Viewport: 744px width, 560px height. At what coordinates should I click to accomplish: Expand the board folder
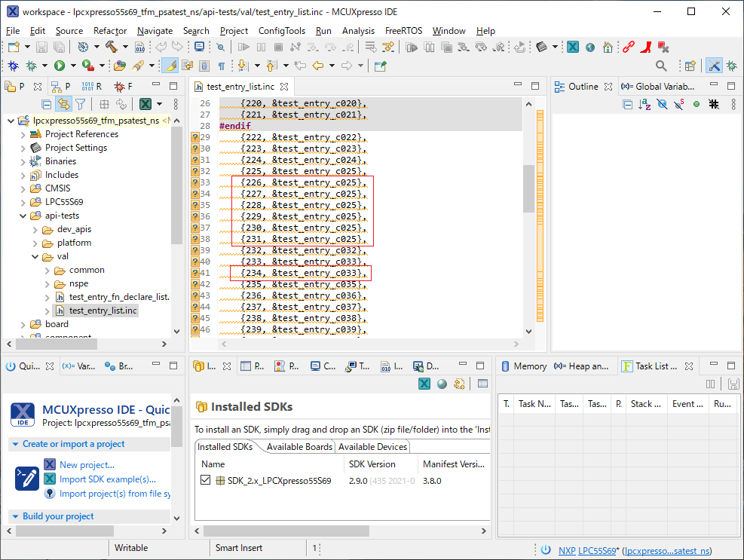(23, 324)
